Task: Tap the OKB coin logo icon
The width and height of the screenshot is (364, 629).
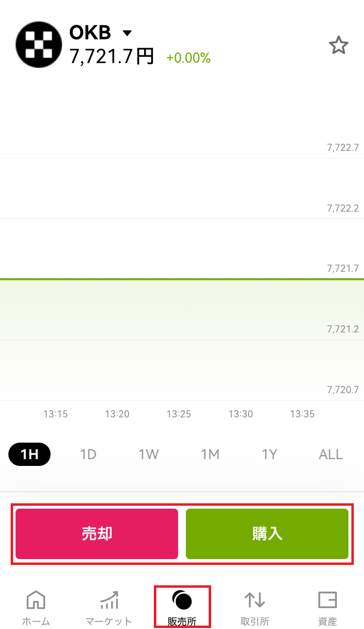Action: click(39, 45)
